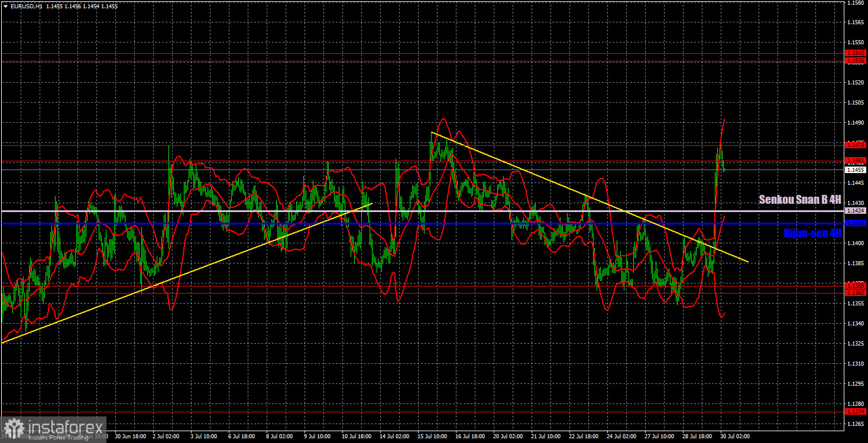This screenshot has width=868, height=443.
Task: Click the 1.1265 price scale label
Action: point(856,424)
